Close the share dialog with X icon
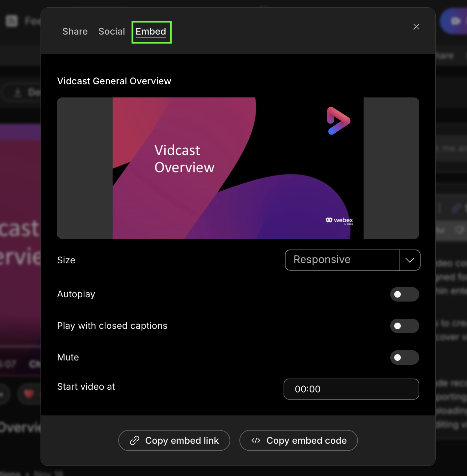The image size is (467, 476). (416, 27)
